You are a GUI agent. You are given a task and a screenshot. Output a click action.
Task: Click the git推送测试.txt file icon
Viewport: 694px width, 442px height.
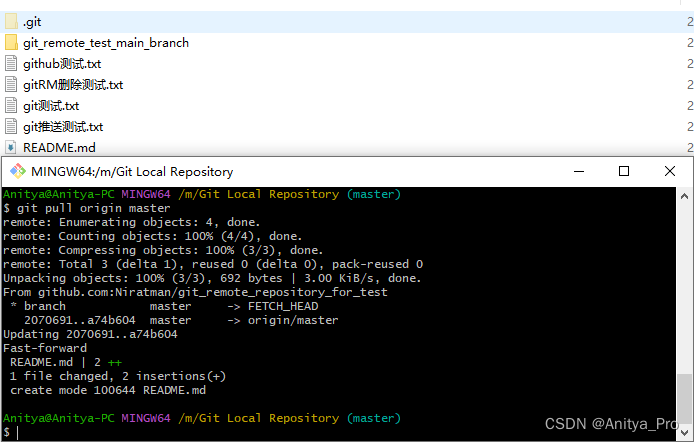point(11,127)
